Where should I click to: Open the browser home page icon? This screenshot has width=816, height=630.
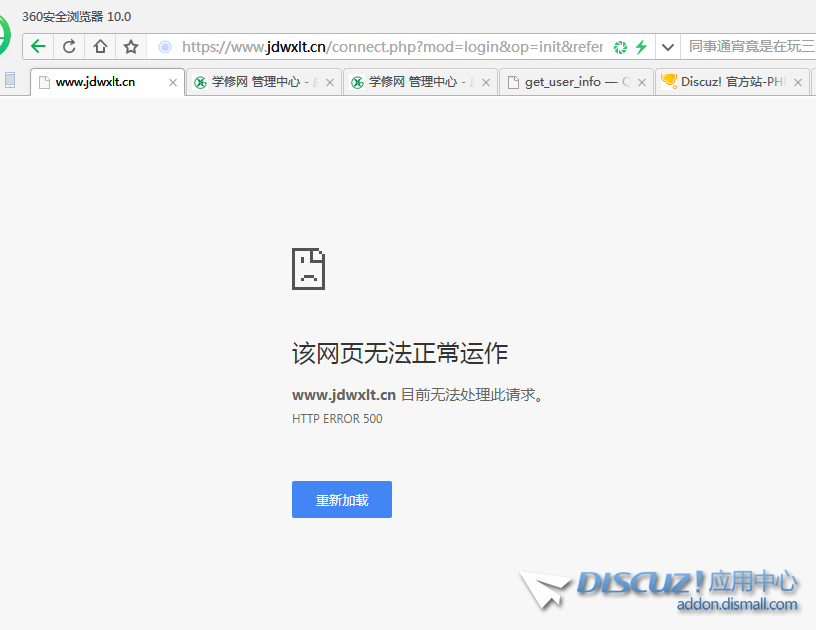pos(100,46)
